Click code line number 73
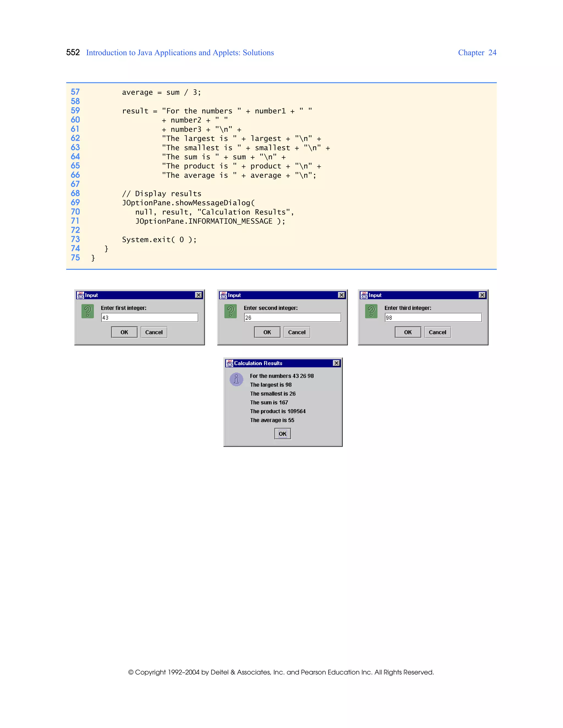Screen dimensions: 563x728 tap(75, 239)
